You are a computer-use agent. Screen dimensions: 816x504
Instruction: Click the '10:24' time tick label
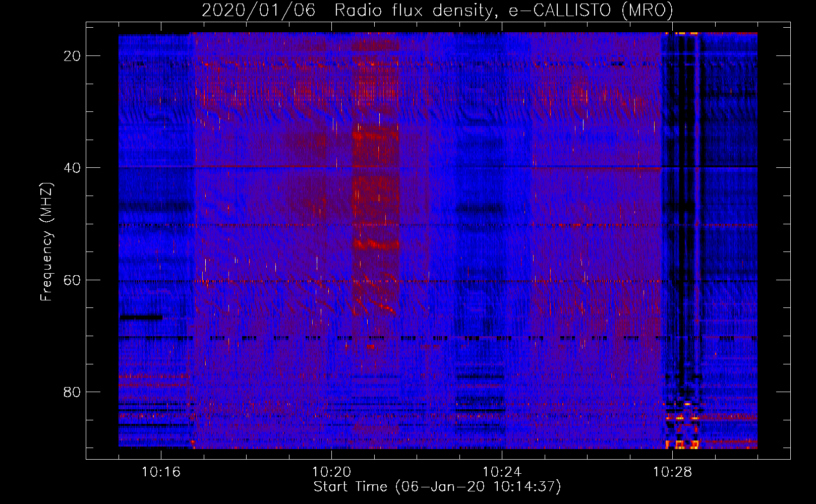pyautogui.click(x=502, y=472)
